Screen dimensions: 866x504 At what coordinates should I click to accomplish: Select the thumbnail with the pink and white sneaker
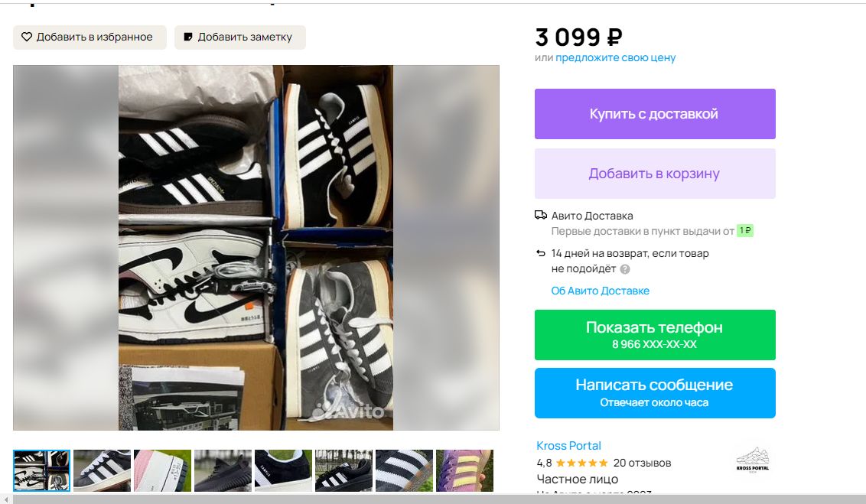coord(162,470)
